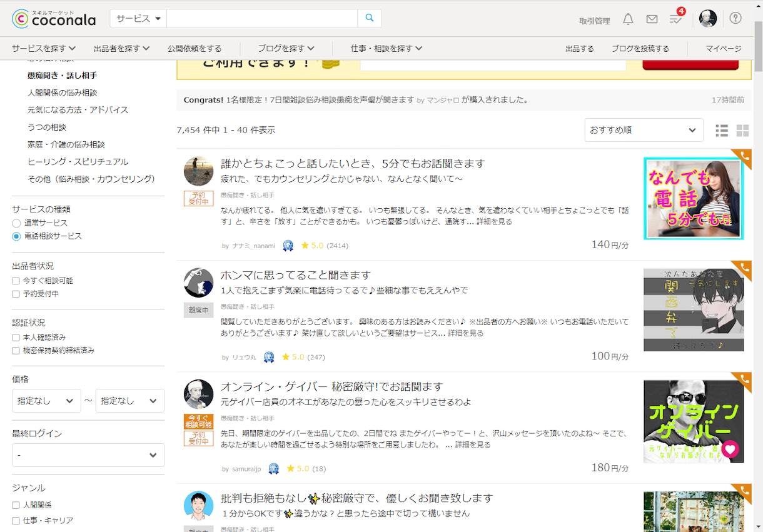
Task: Select うつの相談 category
Action: coord(47,127)
